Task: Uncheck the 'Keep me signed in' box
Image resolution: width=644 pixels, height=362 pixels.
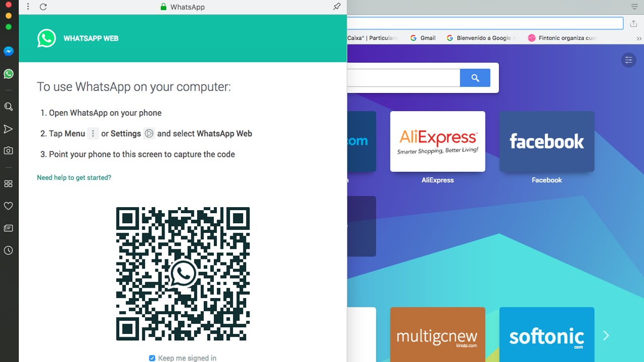Action: (x=151, y=358)
